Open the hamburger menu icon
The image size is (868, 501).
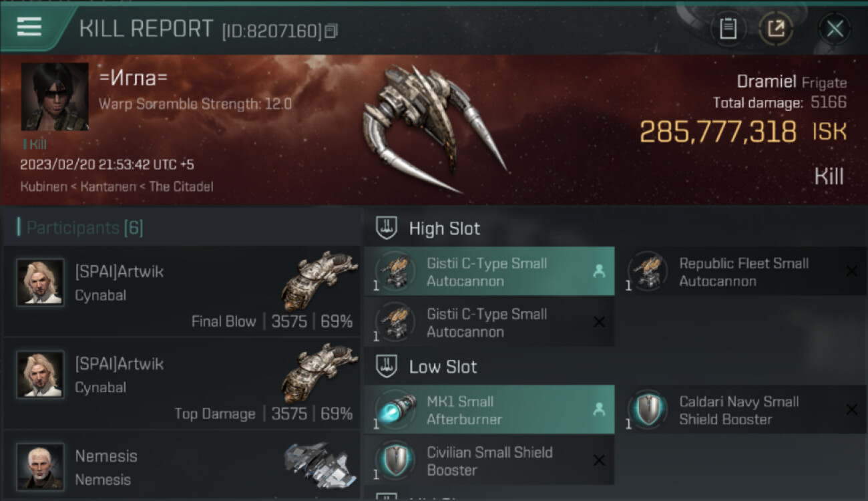tap(29, 27)
